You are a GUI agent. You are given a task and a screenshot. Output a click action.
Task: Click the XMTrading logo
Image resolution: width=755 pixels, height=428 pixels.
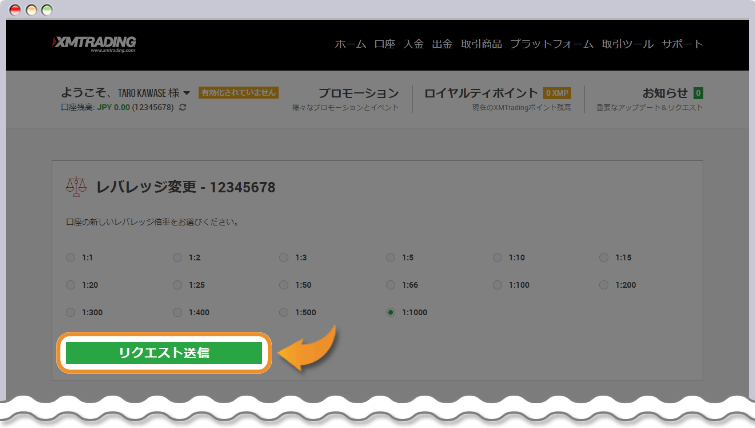coord(94,44)
